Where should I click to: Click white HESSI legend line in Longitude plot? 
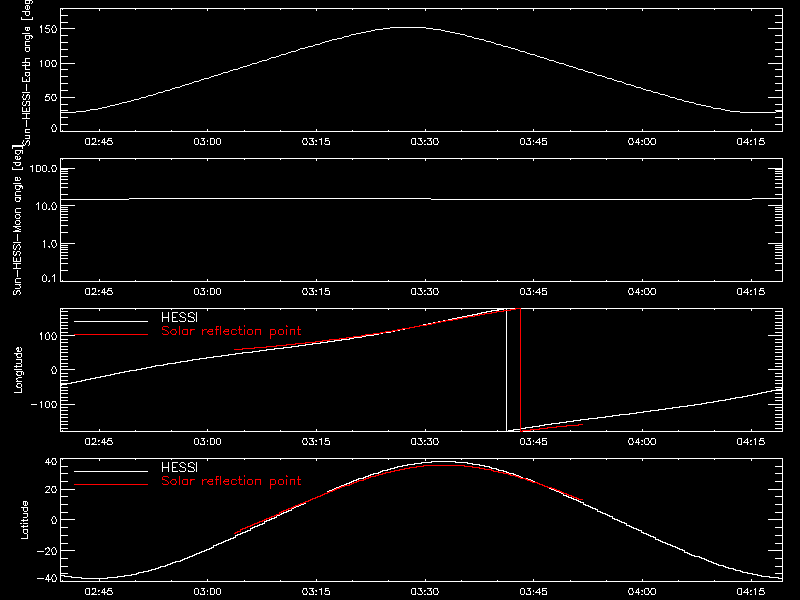pos(111,321)
